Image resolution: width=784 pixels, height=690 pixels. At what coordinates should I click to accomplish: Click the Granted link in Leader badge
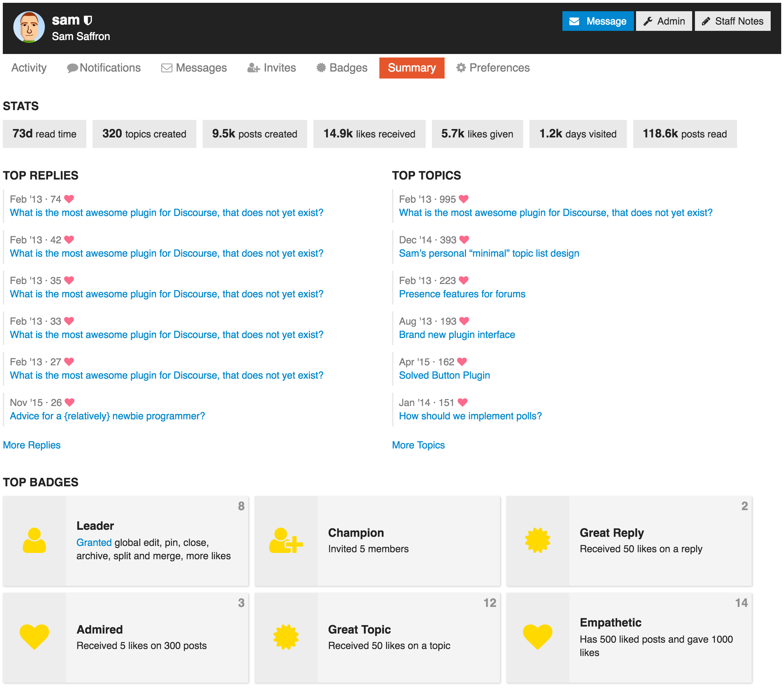click(94, 542)
